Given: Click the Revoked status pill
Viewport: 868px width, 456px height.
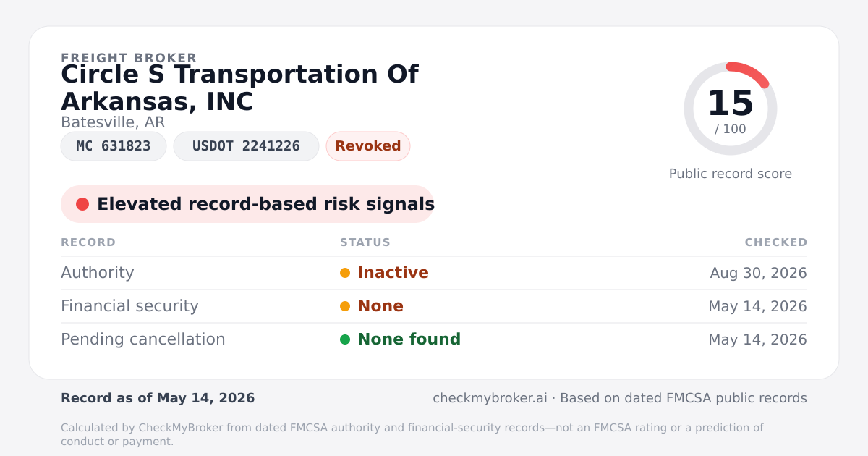Looking at the screenshot, I should coord(368,146).
